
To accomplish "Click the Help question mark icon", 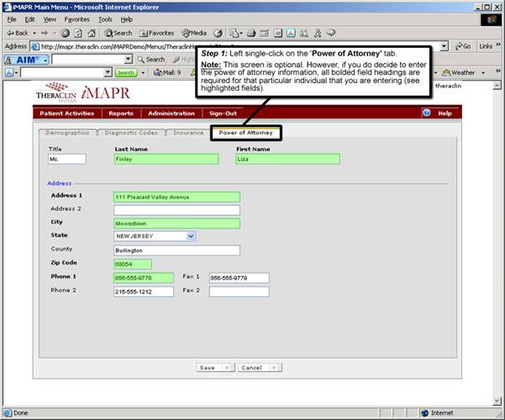I will [x=426, y=113].
